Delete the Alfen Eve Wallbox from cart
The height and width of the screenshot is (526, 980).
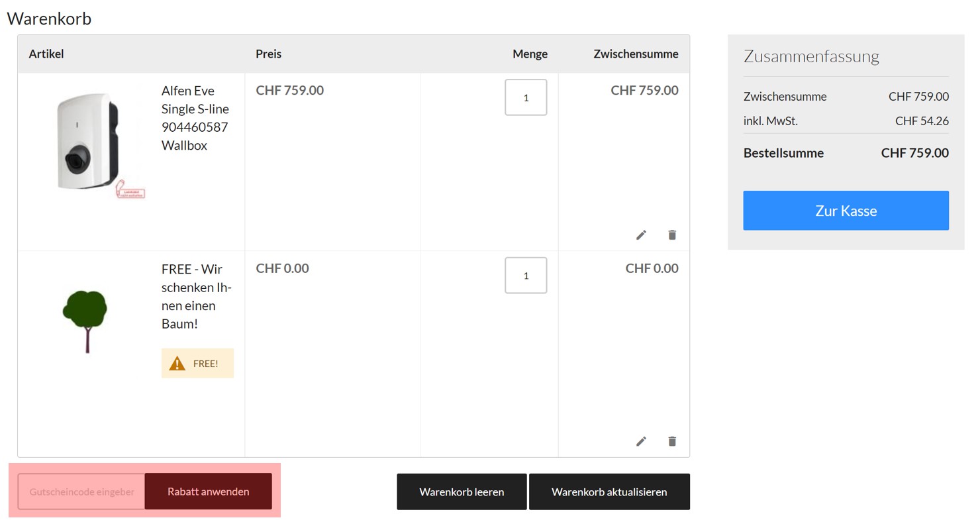point(672,235)
